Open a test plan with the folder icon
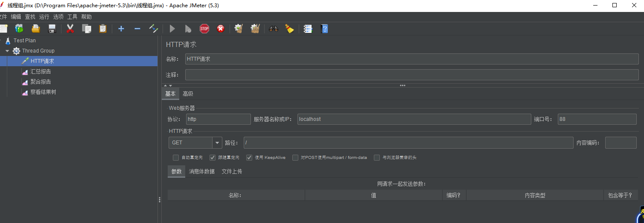 pos(35,29)
